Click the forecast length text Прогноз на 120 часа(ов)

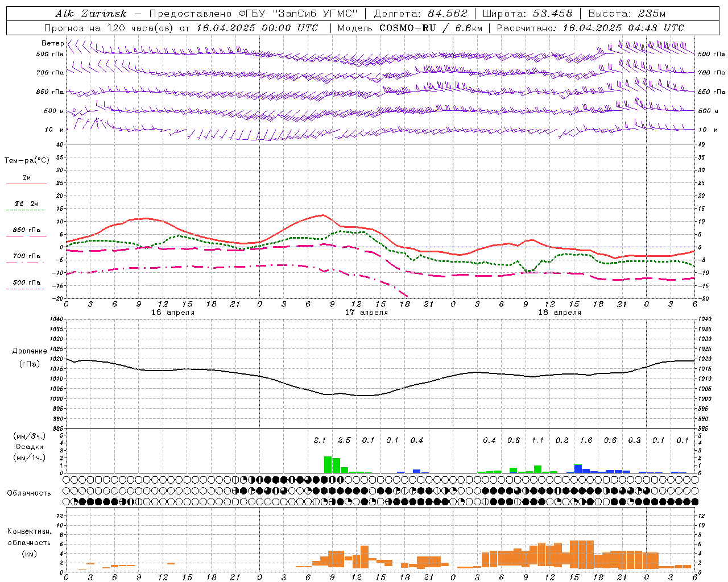[x=109, y=28]
